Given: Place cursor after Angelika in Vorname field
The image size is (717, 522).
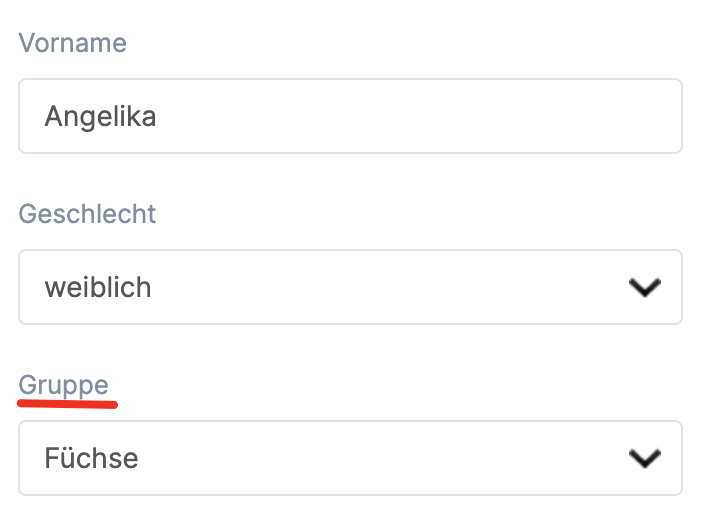Looking at the screenshot, I should pyautogui.click(x=159, y=117).
